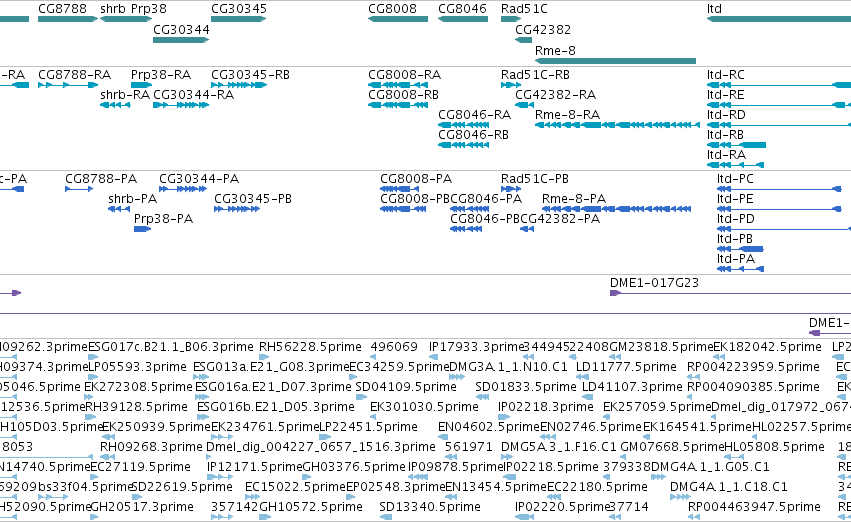The height and width of the screenshot is (522, 851).
Task: Select transcript CG30345-RB glyph
Action: [239, 85]
